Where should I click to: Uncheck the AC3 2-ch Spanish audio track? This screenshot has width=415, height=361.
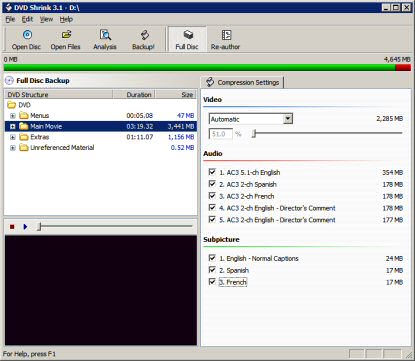click(x=212, y=184)
